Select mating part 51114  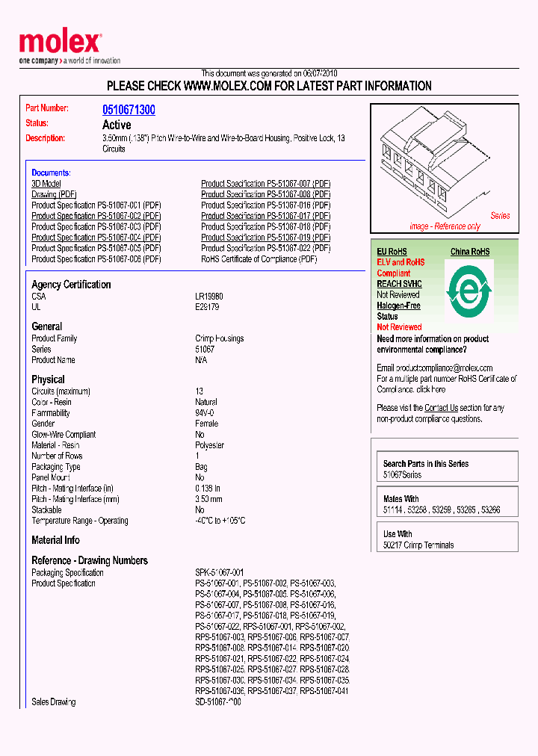click(392, 509)
